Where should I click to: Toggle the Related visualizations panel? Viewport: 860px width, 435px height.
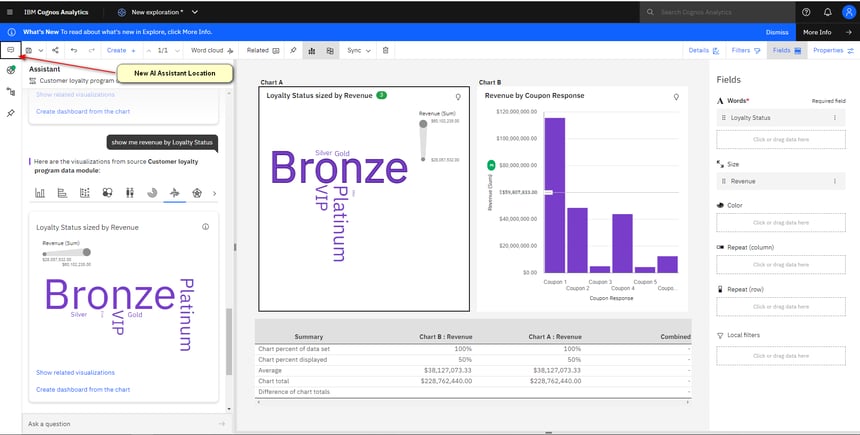point(263,50)
